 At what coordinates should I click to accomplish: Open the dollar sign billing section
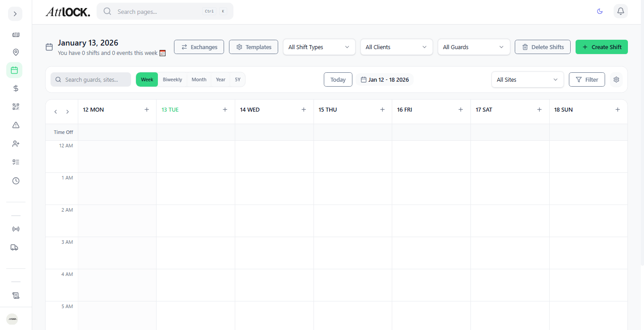[x=16, y=88]
